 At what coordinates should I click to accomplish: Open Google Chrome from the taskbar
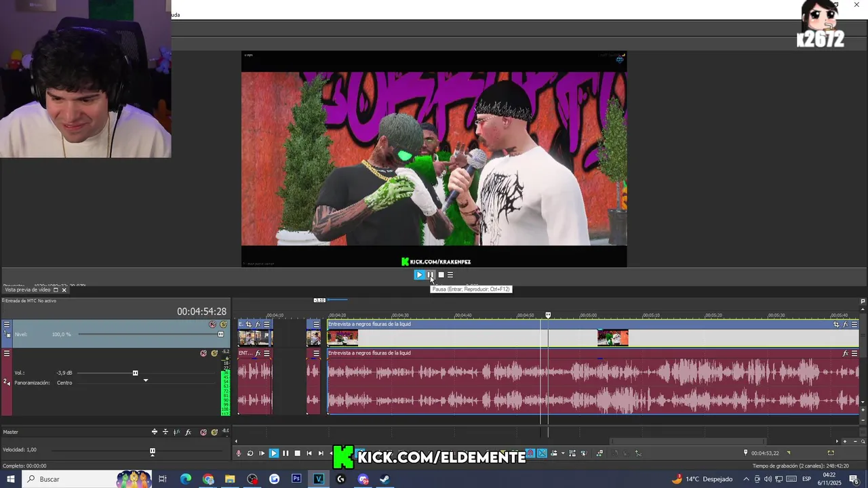pyautogui.click(x=208, y=479)
